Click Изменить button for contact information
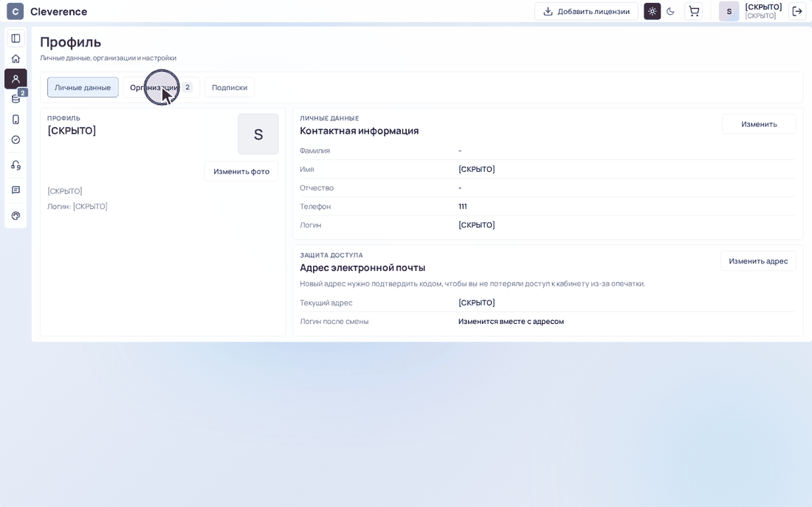The width and height of the screenshot is (812, 507). coord(759,124)
